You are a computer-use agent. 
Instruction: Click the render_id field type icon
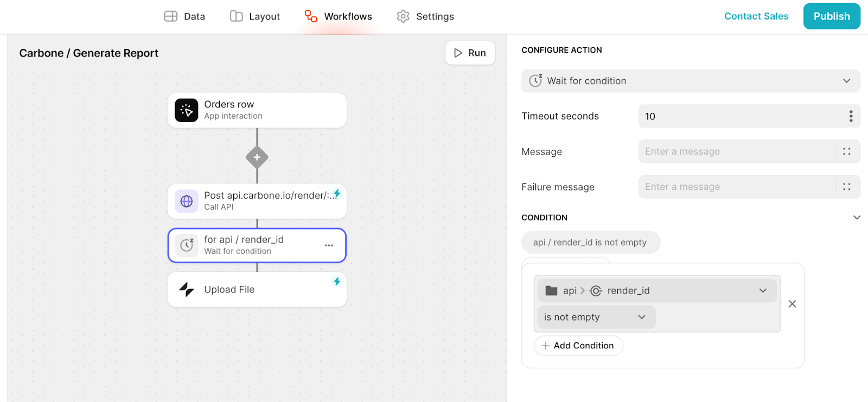click(596, 291)
